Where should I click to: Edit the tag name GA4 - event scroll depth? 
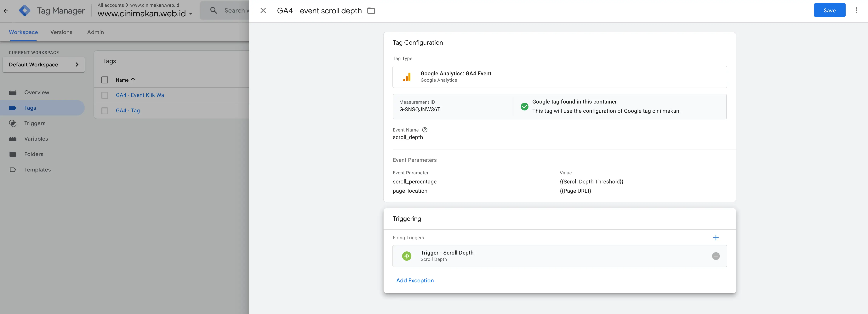pyautogui.click(x=319, y=11)
